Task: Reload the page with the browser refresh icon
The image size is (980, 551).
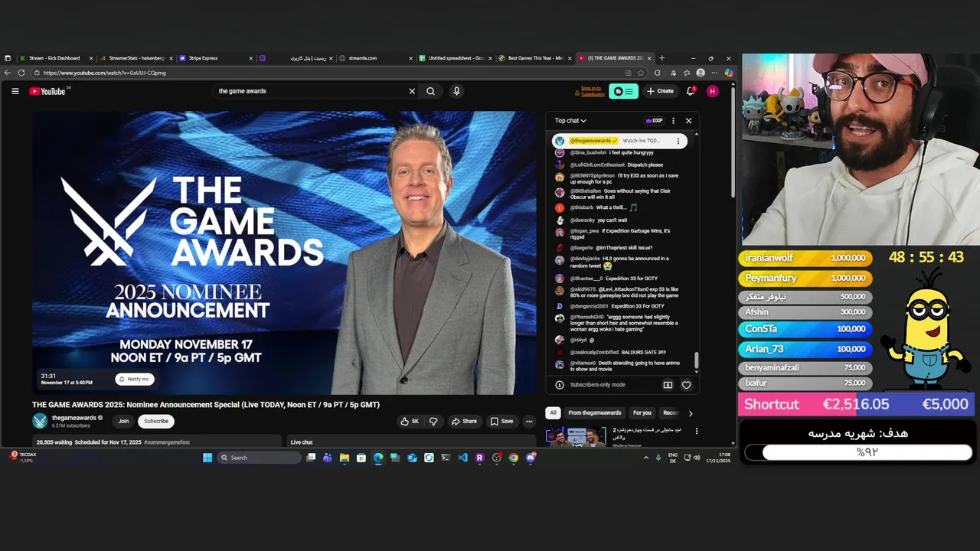Action: click(x=21, y=73)
